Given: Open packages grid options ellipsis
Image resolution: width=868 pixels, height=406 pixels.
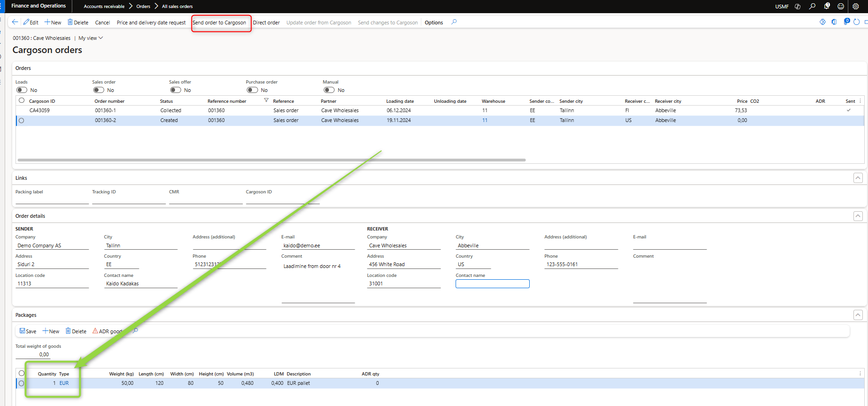Looking at the screenshot, I should pos(860,374).
